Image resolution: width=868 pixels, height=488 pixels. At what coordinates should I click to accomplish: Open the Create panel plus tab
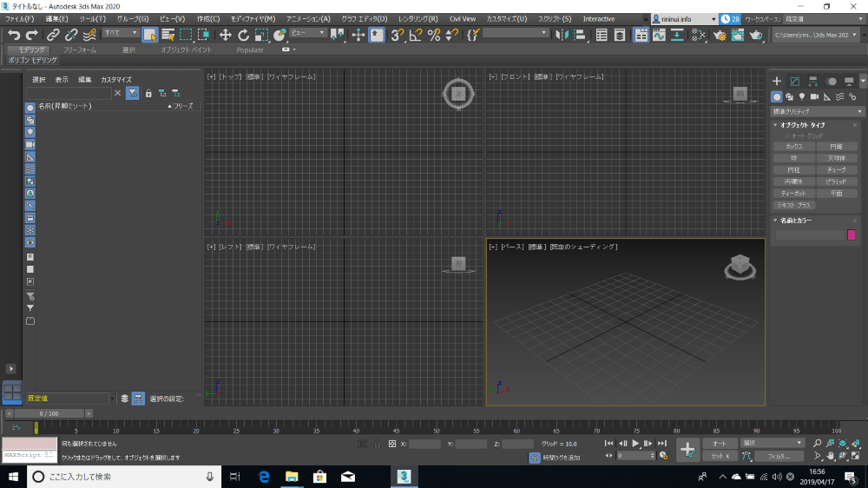[x=777, y=82]
